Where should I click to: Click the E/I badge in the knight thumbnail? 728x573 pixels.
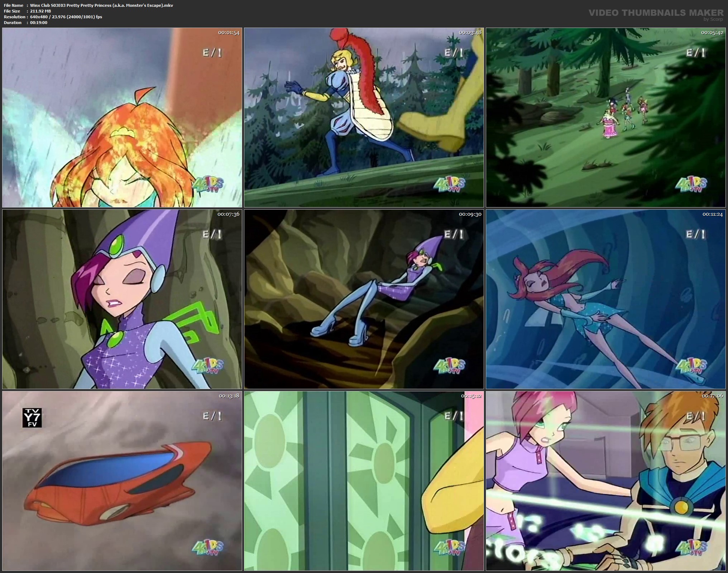[x=454, y=53]
